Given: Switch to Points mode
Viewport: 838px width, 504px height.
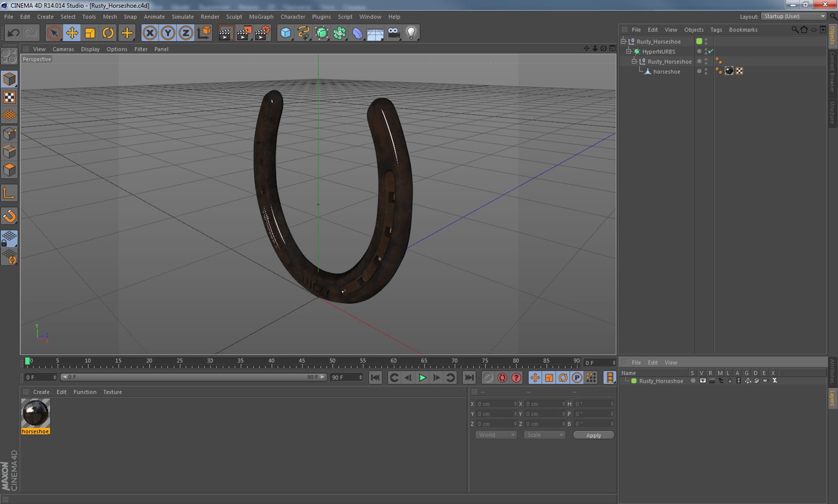Looking at the screenshot, I should (9, 134).
